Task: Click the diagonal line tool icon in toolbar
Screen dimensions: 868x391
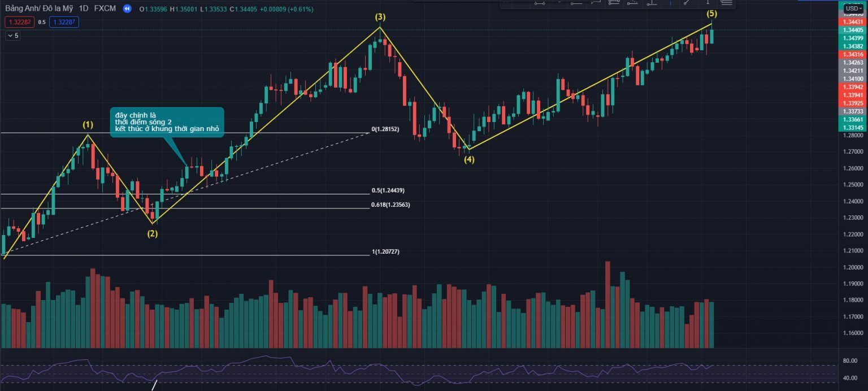Action: tap(686, 3)
